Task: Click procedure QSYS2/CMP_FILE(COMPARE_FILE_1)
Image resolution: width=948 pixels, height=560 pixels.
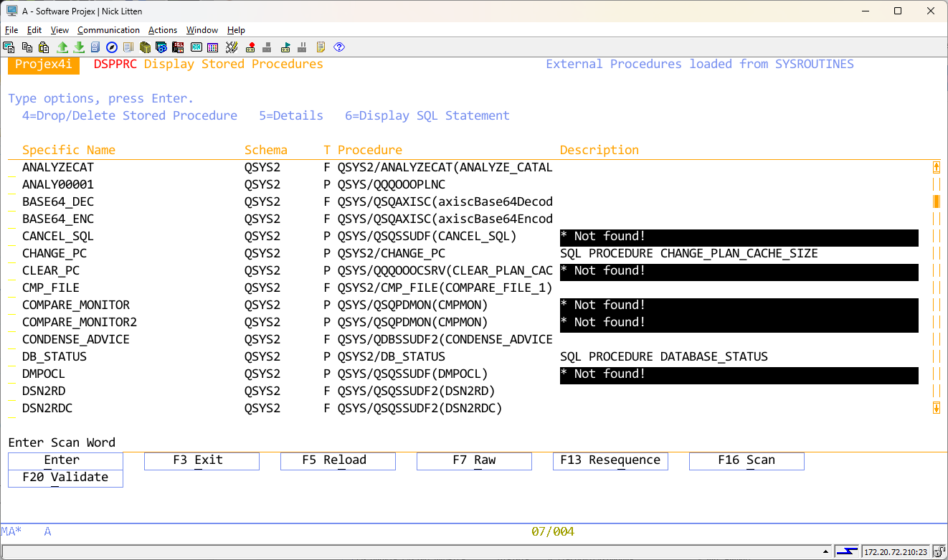Action: [x=445, y=288]
